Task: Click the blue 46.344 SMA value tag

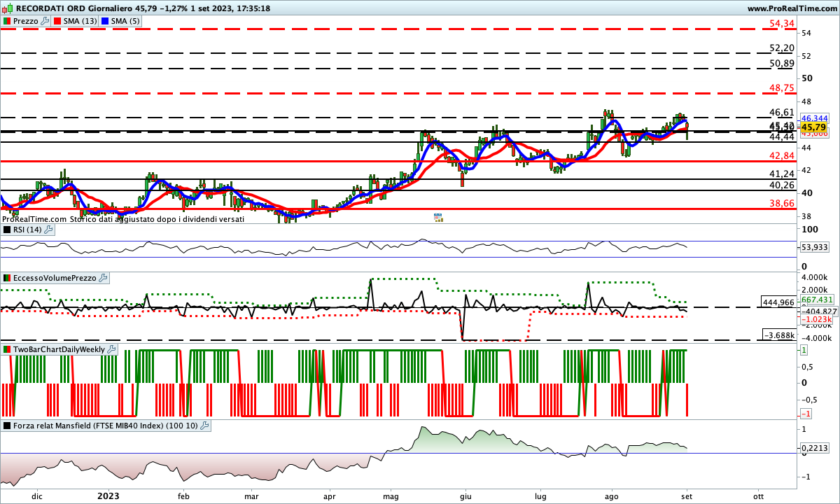Action: pyautogui.click(x=814, y=118)
